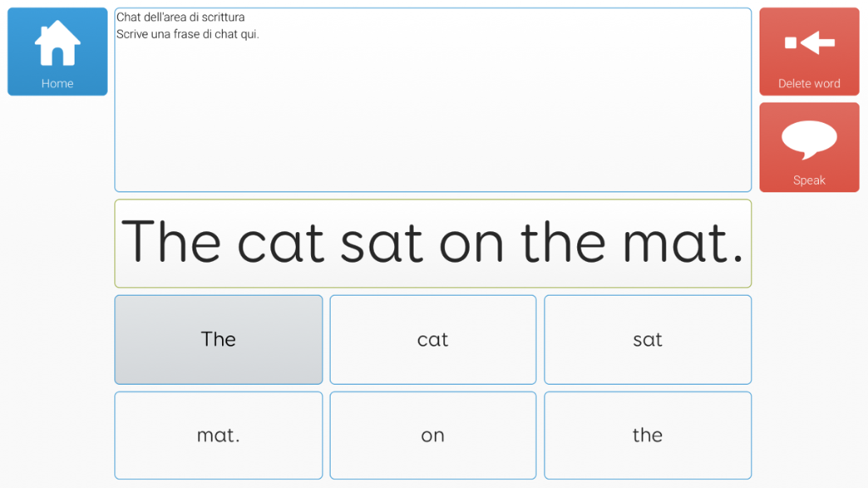Click the 'Speak' text label
The width and height of the screenshot is (868, 488).
click(810, 180)
